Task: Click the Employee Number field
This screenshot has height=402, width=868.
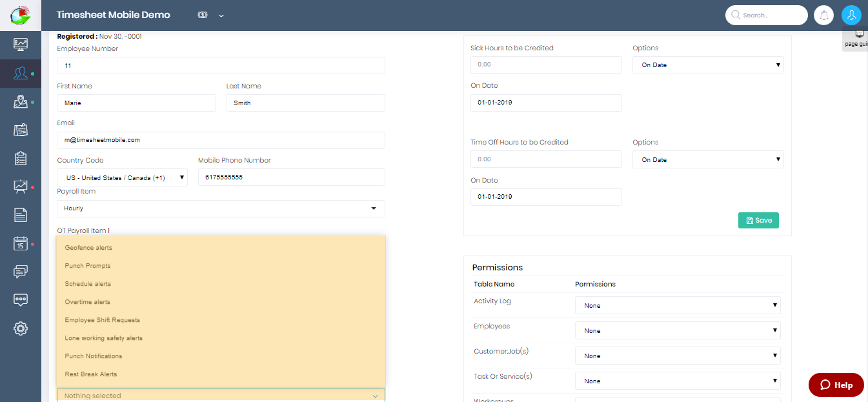Action: (x=221, y=65)
